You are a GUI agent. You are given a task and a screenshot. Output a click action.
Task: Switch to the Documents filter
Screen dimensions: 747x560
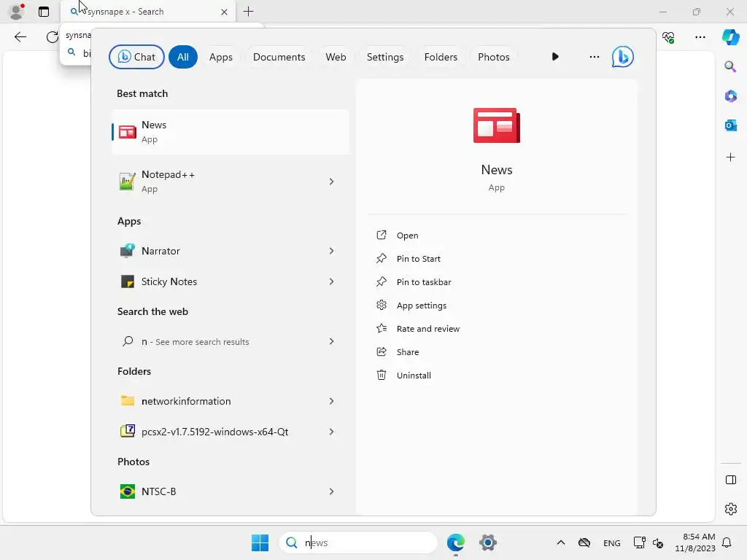pyautogui.click(x=279, y=57)
